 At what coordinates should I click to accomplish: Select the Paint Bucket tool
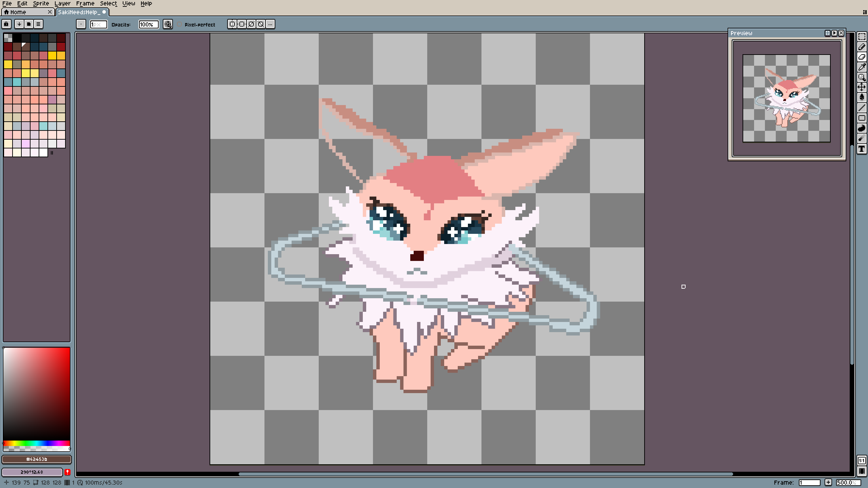862,98
